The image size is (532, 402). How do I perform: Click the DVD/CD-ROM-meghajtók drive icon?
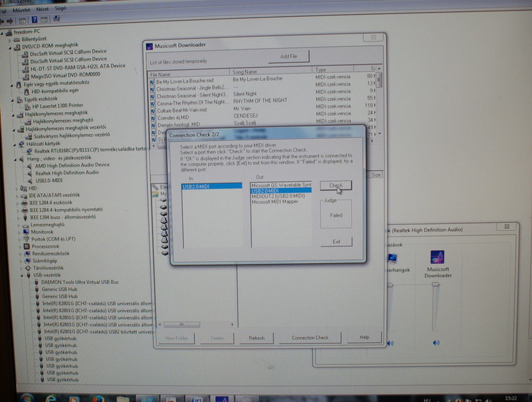coord(17,47)
